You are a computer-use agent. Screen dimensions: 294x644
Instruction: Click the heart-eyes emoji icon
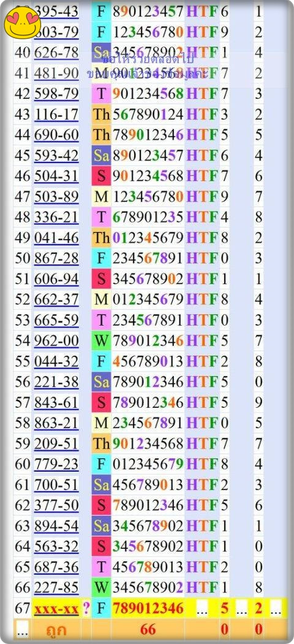coord(23,22)
